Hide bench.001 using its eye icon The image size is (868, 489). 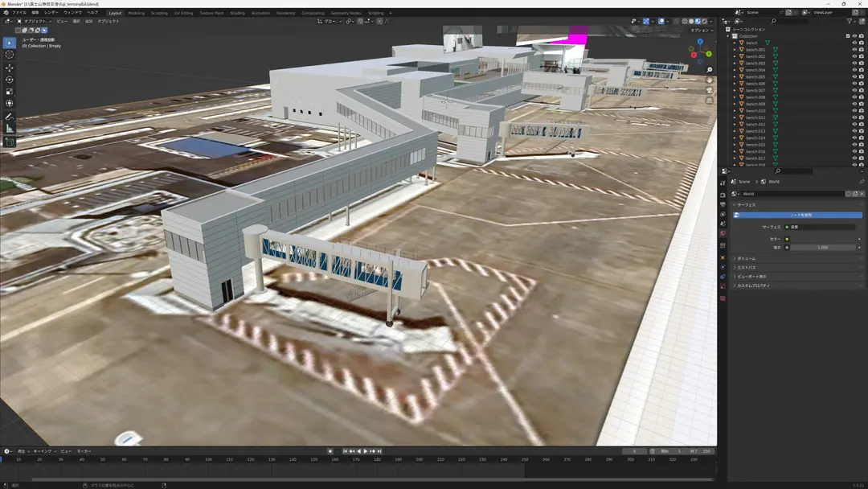[854, 50]
